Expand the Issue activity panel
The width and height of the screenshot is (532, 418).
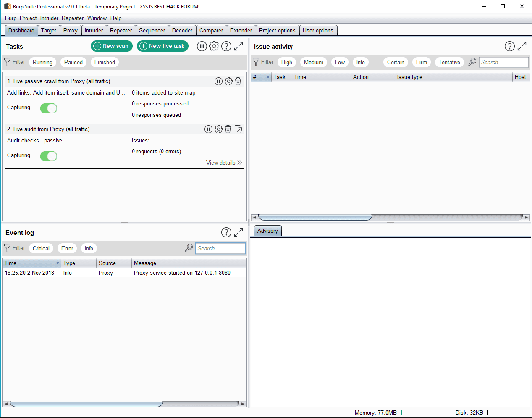(522, 46)
